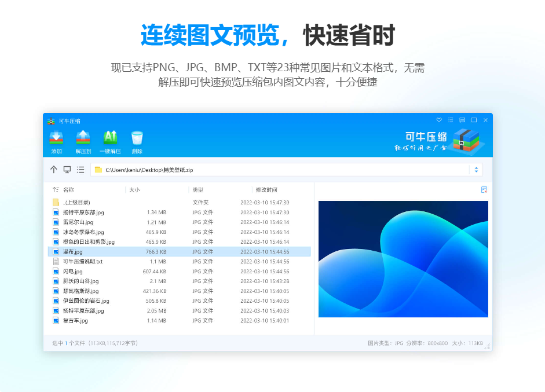Screen dimensions: 545x392
Task: Select 楚瓦格斯湖.jpg in the list
Action: pyautogui.click(x=179, y=291)
